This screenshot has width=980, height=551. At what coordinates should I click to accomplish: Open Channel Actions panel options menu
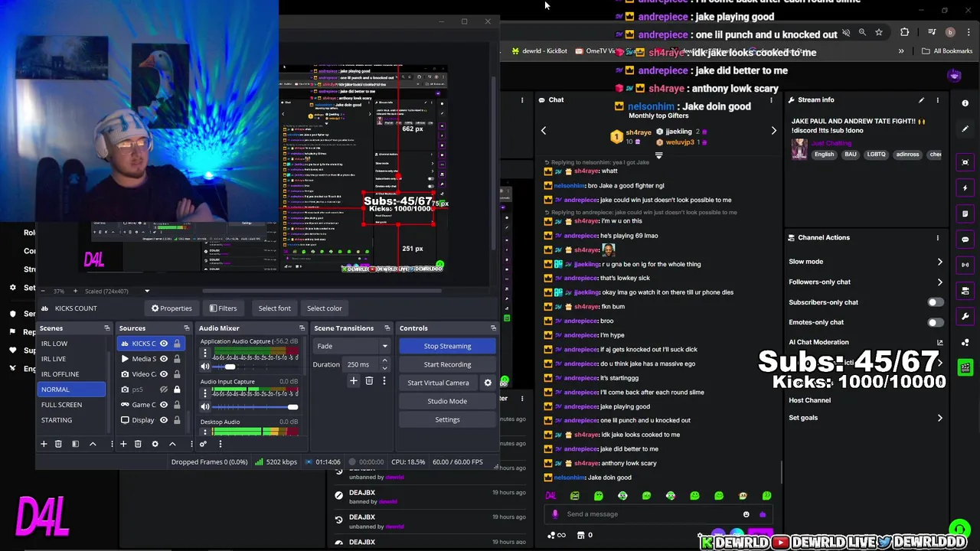[x=937, y=238]
